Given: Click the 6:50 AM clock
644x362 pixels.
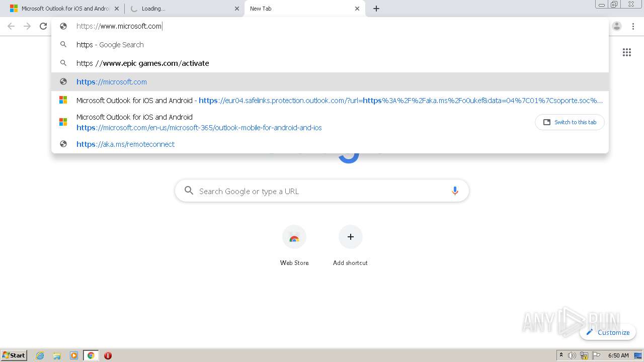Looking at the screenshot, I should [618, 355].
